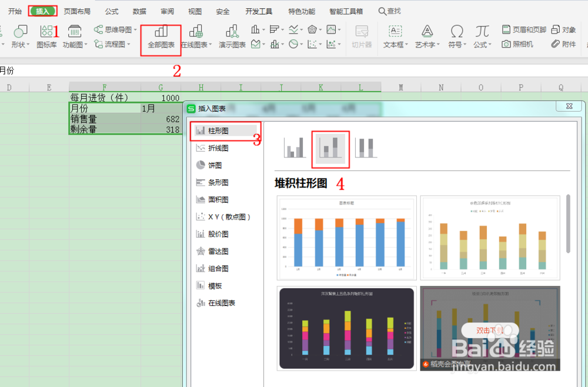The width and height of the screenshot is (588, 387).
Task: Choose XY(散点图) in chart type list
Action: [x=224, y=217]
